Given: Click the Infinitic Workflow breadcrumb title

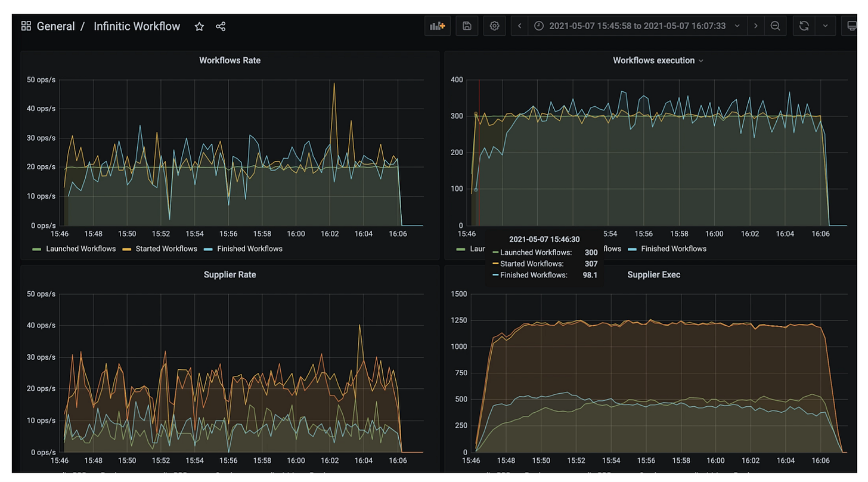Looking at the screenshot, I should pyautogui.click(x=137, y=26).
